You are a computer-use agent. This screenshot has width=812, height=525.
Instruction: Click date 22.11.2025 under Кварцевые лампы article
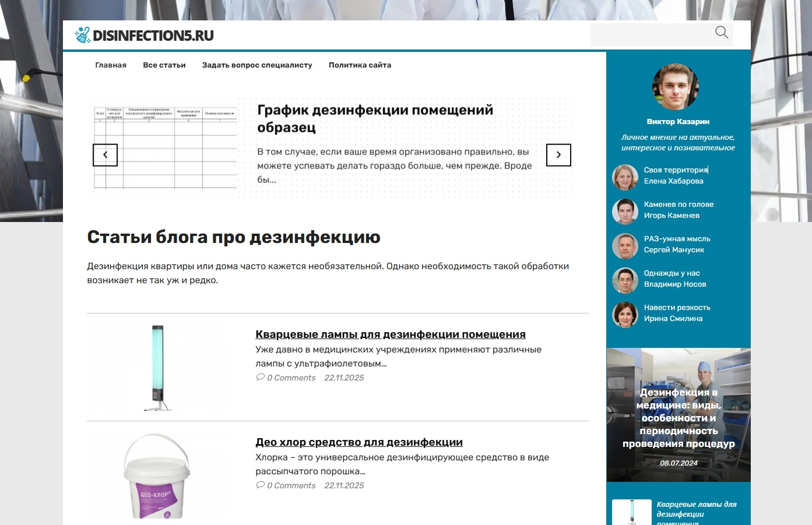coord(344,378)
